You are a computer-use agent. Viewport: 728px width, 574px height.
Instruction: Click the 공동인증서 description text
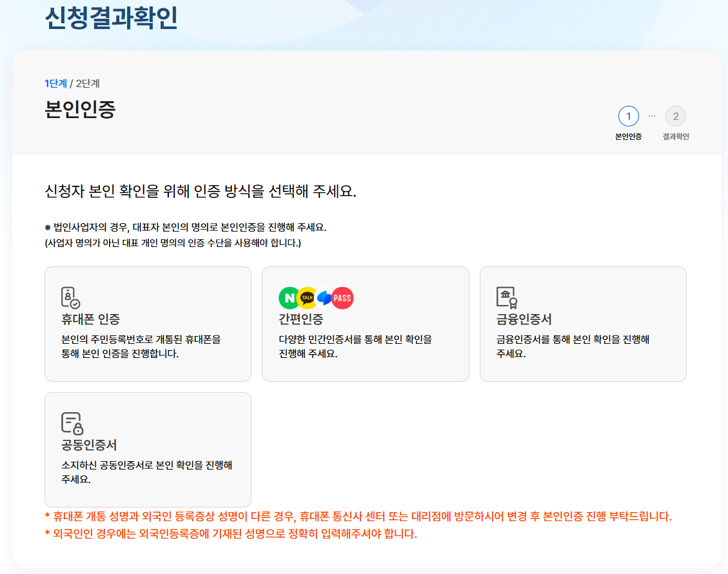(147, 472)
